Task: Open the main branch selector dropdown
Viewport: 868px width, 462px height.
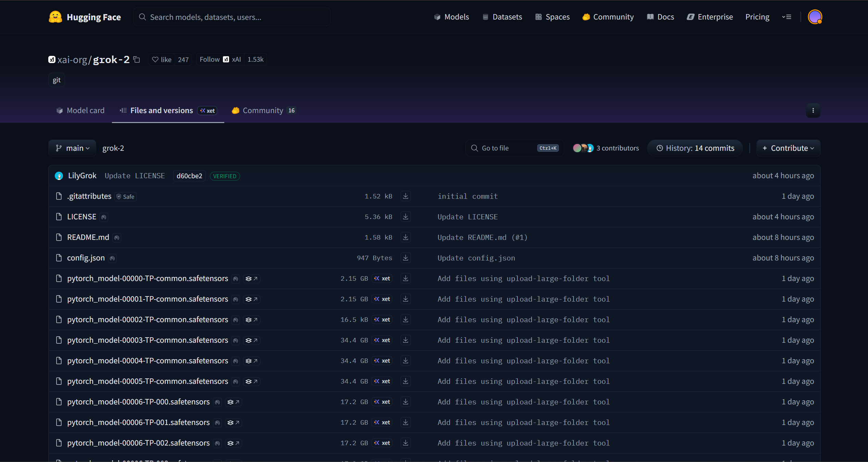Action: pyautogui.click(x=72, y=148)
